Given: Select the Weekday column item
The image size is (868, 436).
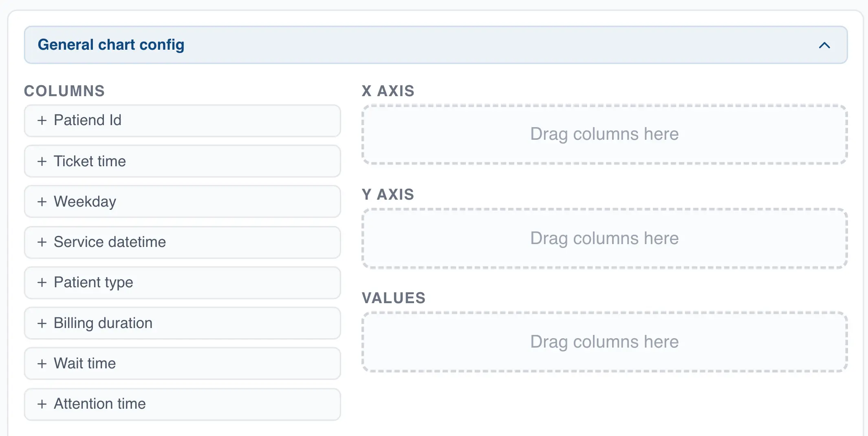Looking at the screenshot, I should click(x=182, y=201).
